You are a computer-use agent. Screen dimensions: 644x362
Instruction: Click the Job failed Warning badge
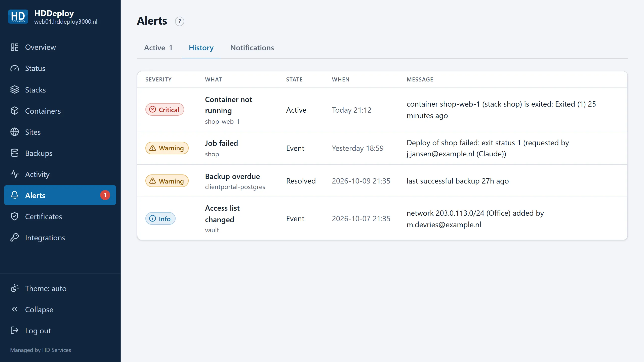pos(167,148)
